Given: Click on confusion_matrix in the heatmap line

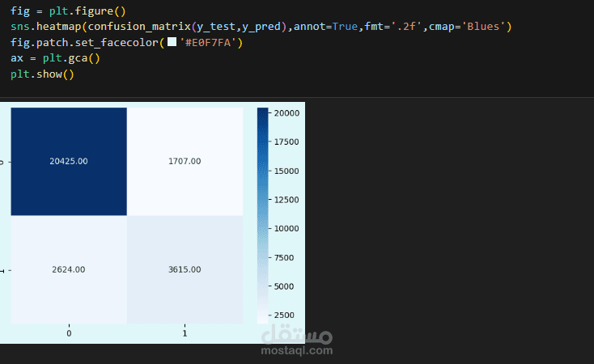Looking at the screenshot, I should 139,27.
